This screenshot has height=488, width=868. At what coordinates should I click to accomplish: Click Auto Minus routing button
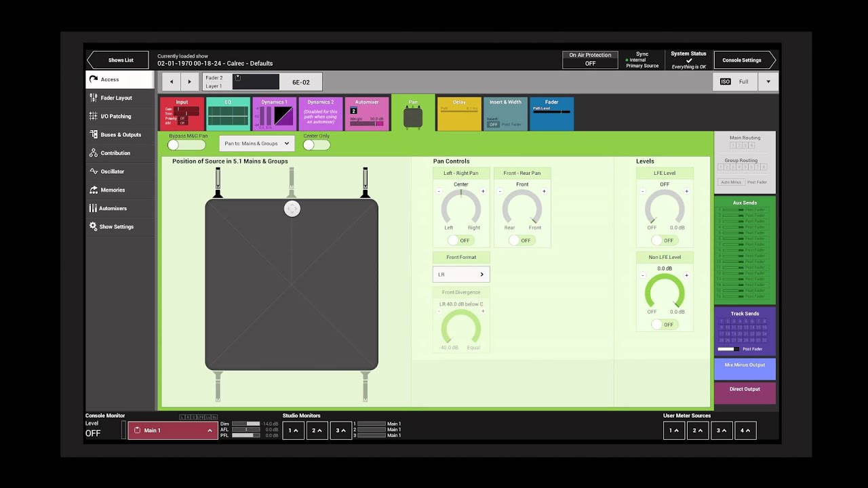[731, 182]
